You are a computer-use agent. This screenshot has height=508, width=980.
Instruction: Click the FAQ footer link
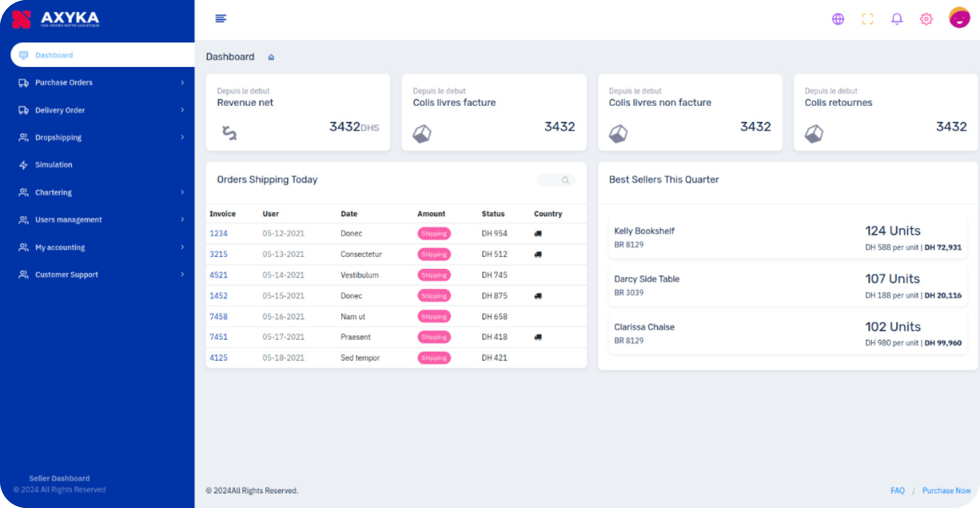point(897,490)
